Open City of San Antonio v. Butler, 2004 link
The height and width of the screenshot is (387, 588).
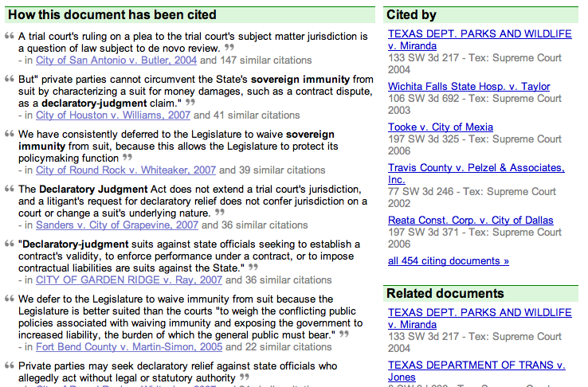click(x=116, y=61)
